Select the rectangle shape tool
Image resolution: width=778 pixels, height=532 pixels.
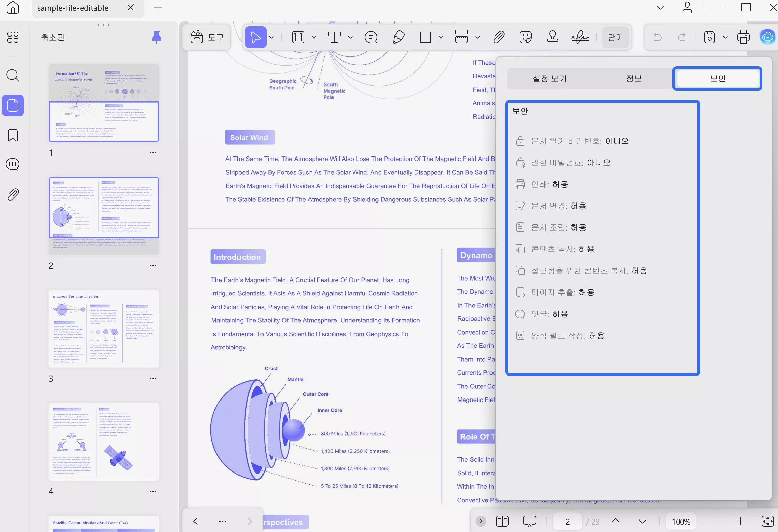tap(425, 37)
